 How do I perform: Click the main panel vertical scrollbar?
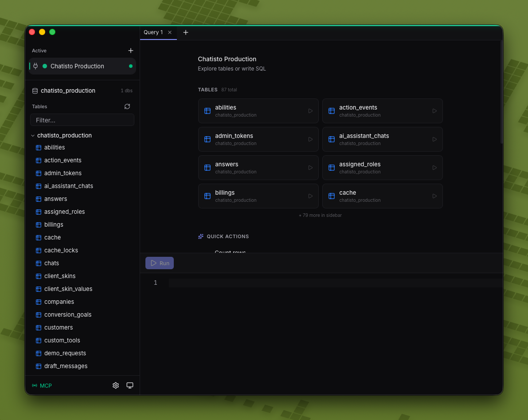(501, 92)
